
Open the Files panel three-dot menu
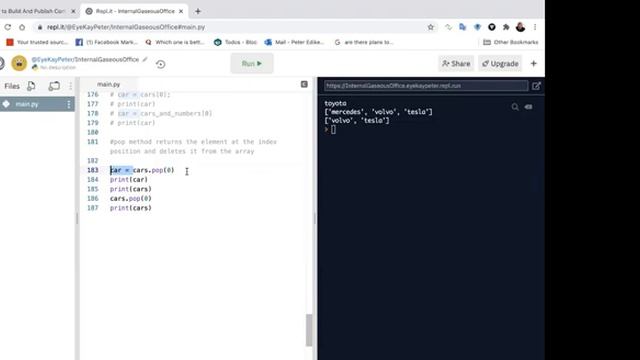tap(70, 86)
